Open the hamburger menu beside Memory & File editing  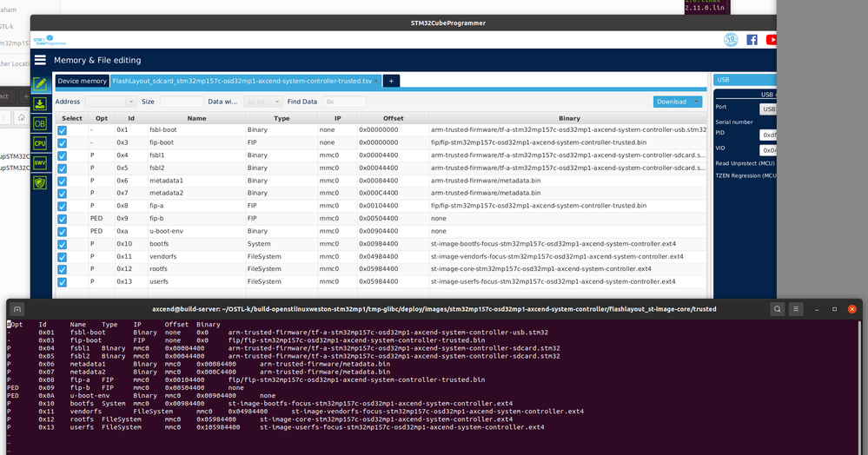(41, 60)
